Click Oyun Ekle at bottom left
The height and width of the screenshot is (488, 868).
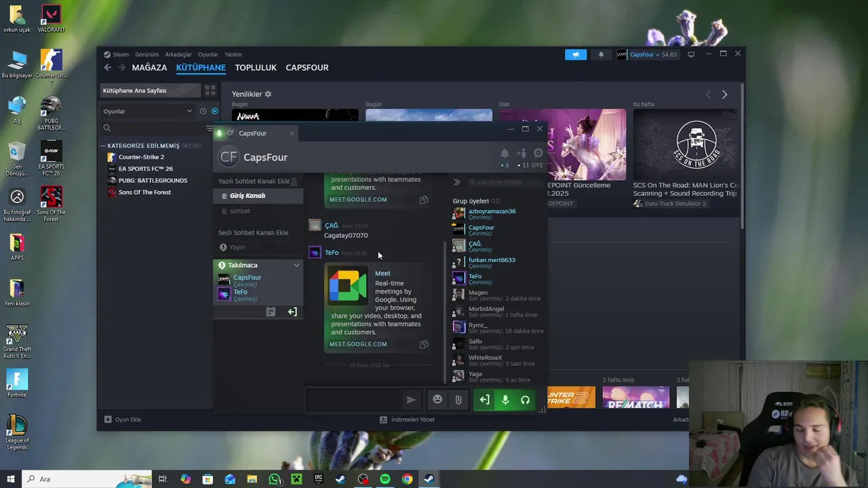[123, 420]
